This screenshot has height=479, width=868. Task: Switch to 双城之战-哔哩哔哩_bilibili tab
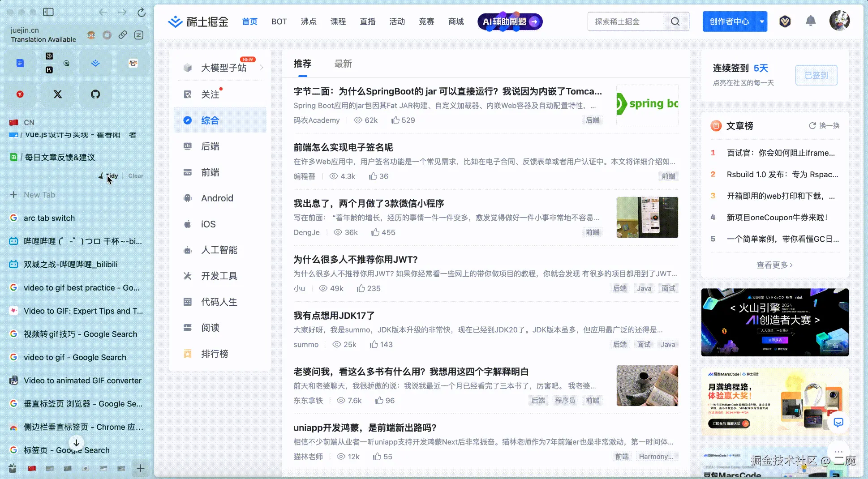(77, 265)
